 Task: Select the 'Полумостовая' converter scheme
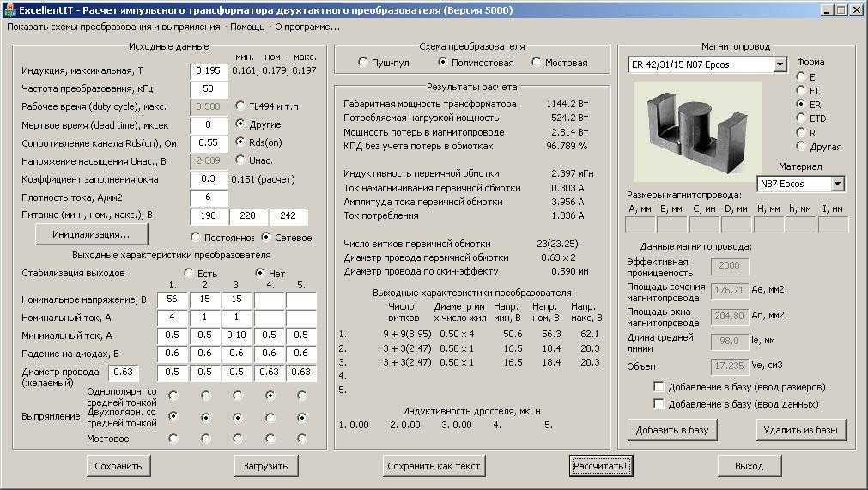point(442,62)
